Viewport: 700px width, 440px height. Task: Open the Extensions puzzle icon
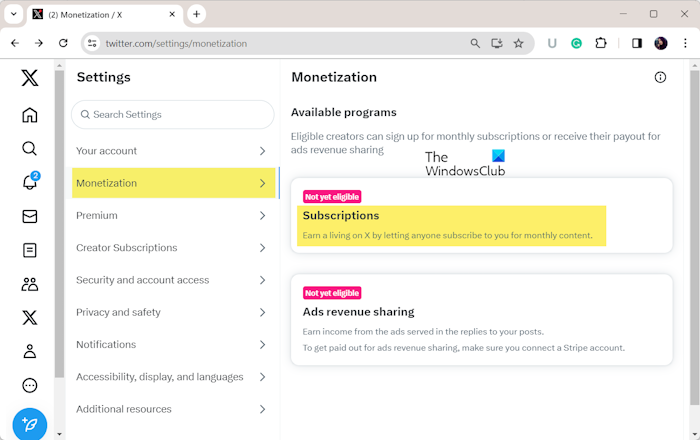tap(602, 44)
